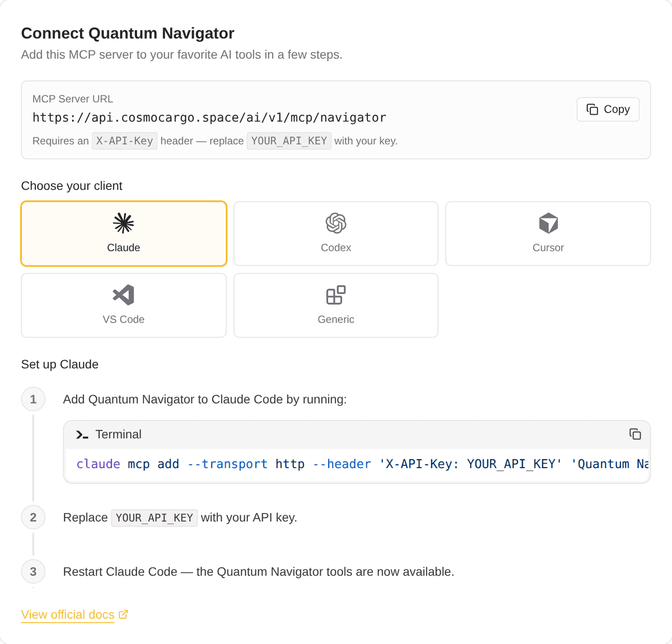Select the Claude client card
Image resolution: width=672 pixels, height=644 pixels.
point(124,234)
